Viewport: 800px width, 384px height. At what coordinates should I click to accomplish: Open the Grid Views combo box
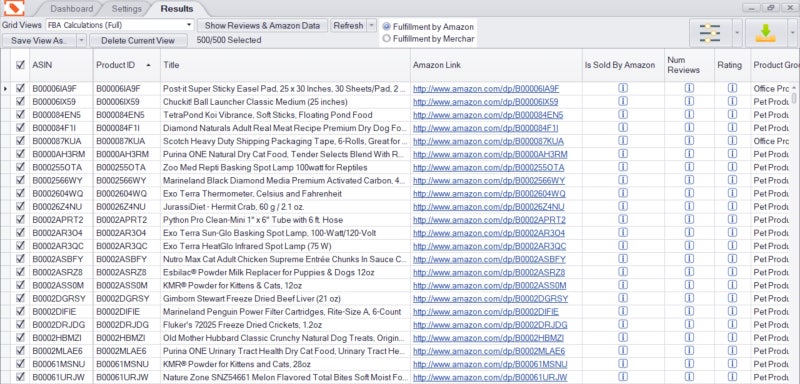120,25
